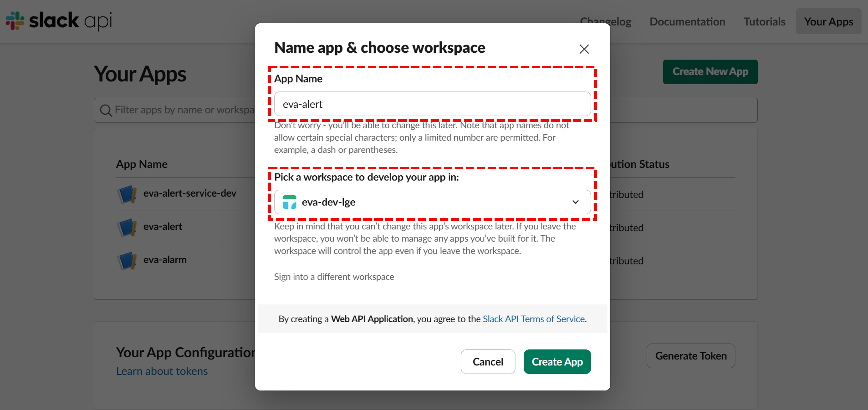Image resolution: width=868 pixels, height=410 pixels.
Task: Click the App Name column header
Action: tap(141, 164)
